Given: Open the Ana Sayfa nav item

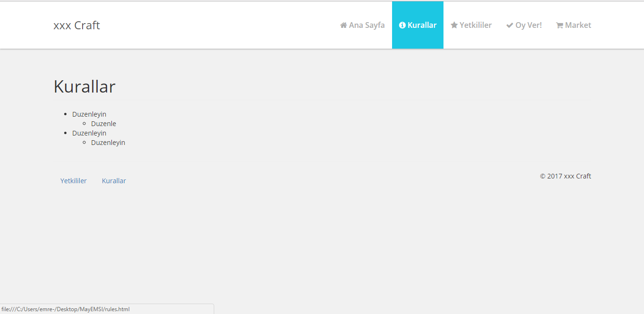Looking at the screenshot, I should (x=362, y=25).
